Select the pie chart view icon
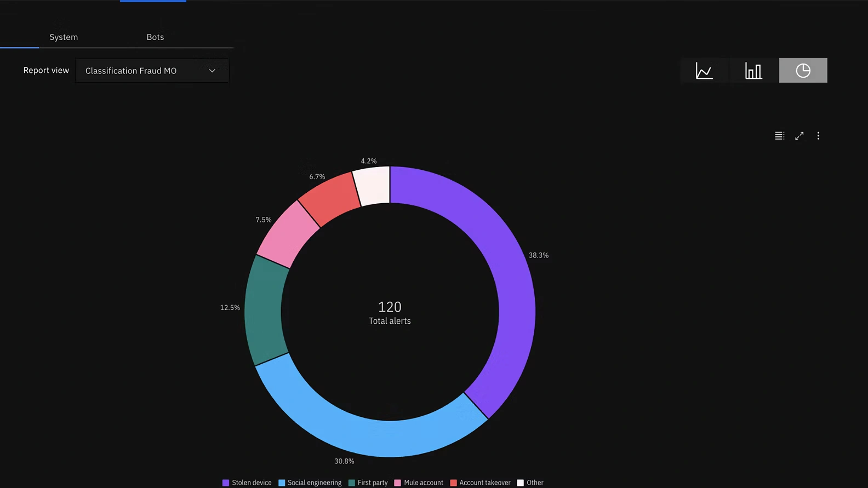Image resolution: width=868 pixels, height=488 pixels. [803, 71]
